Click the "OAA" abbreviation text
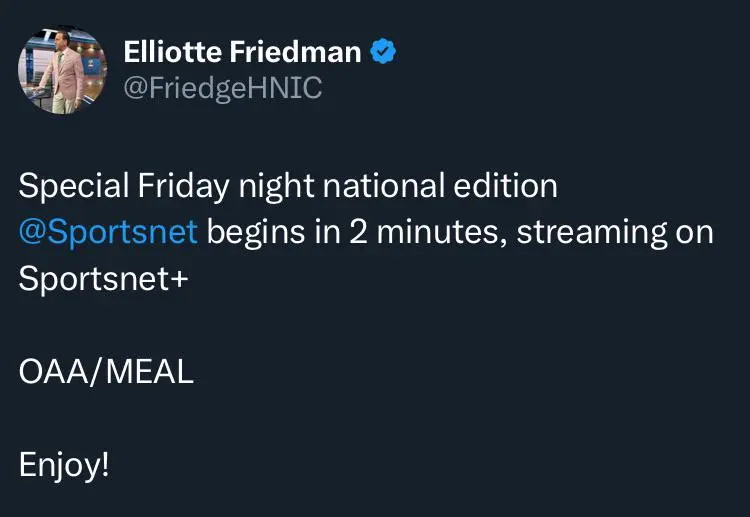Viewport: 750px width, 517px height. [x=54, y=372]
